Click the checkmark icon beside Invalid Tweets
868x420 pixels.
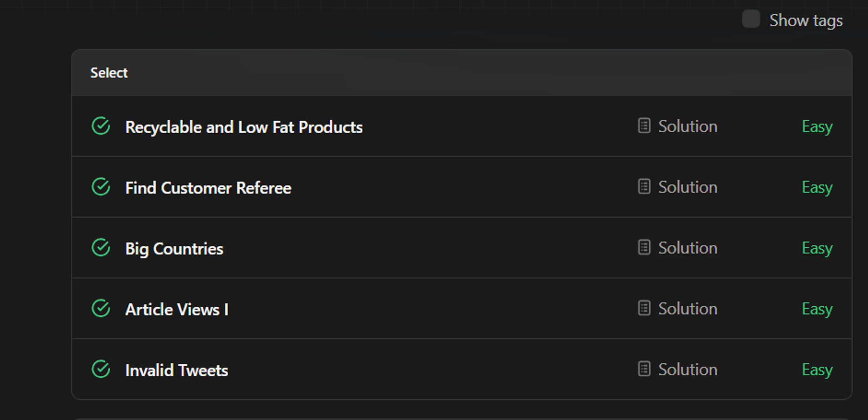coord(101,369)
